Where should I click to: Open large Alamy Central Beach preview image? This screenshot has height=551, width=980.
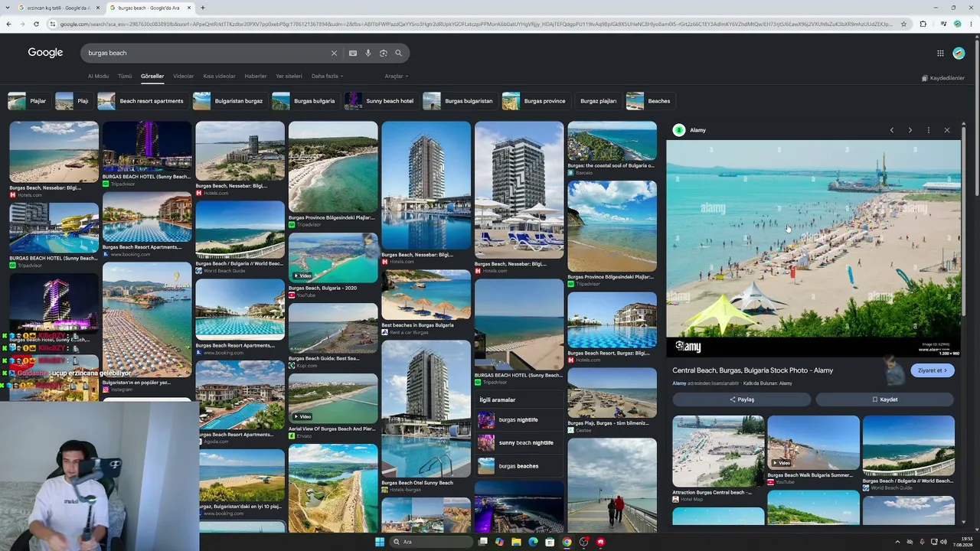point(813,249)
